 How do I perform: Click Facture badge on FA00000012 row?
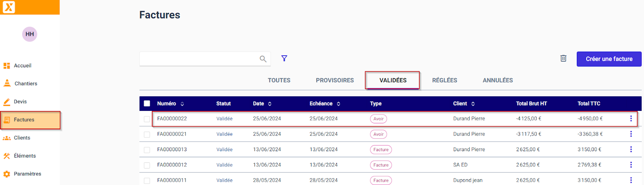(x=381, y=165)
